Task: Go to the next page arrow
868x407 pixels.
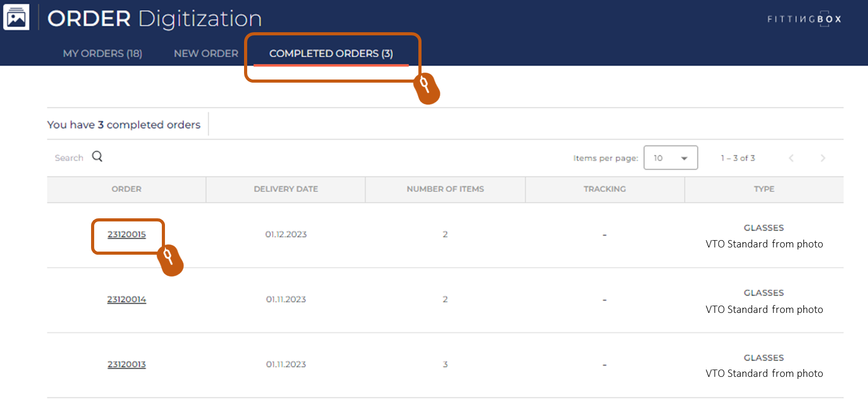Action: tap(822, 158)
